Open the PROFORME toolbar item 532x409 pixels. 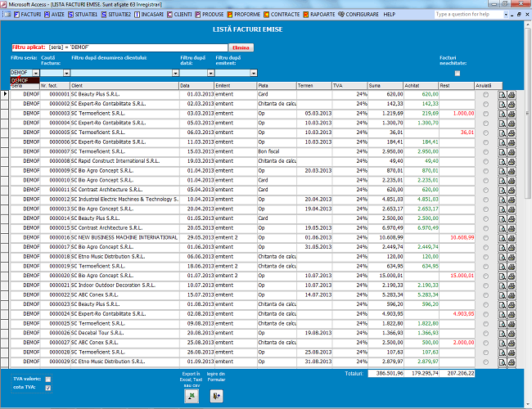244,15
